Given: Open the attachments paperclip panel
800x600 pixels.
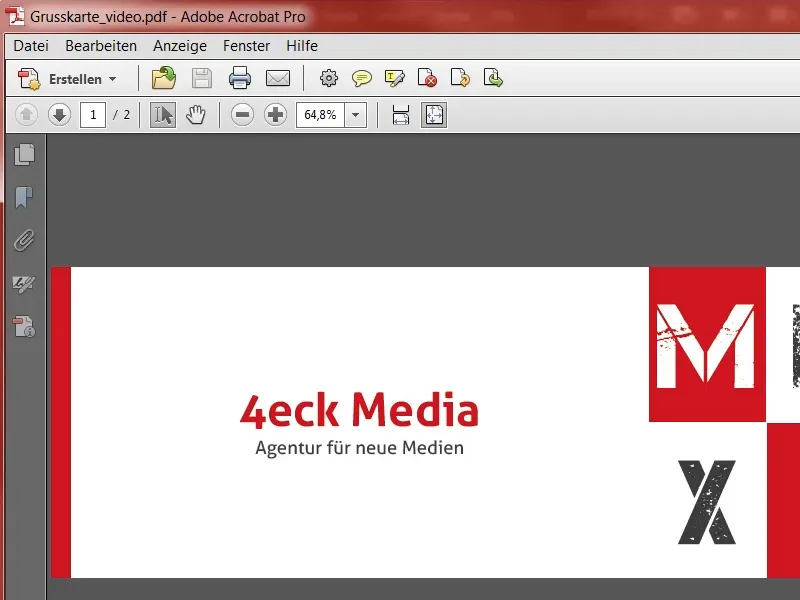Looking at the screenshot, I should coord(24,240).
